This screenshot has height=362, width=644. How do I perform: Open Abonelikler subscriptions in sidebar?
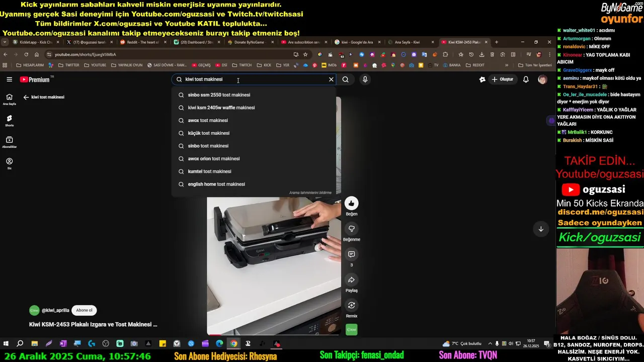click(9, 142)
